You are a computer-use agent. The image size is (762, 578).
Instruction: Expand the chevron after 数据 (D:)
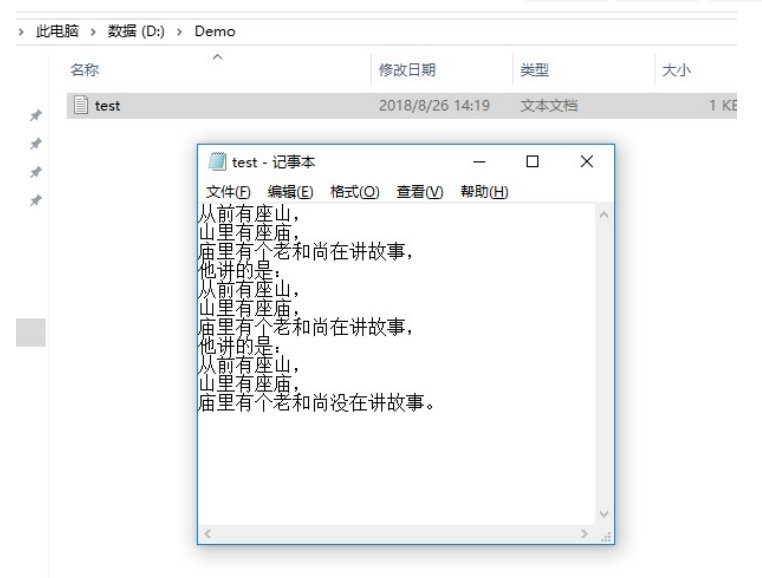coord(180,32)
